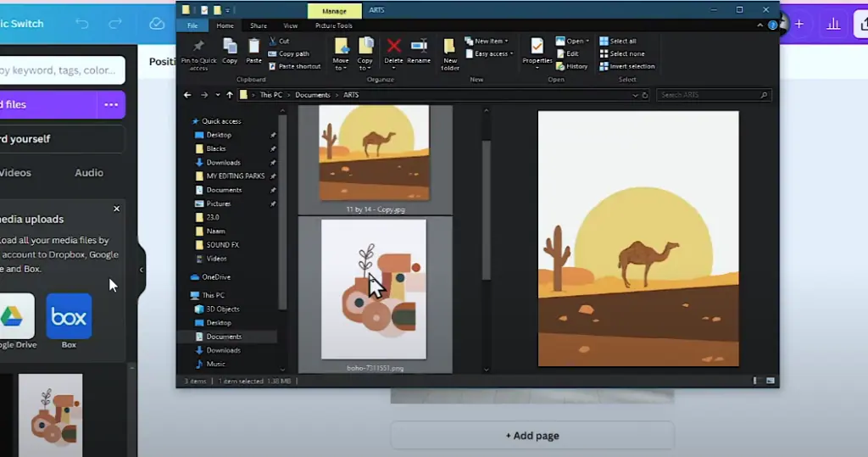The image size is (868, 457).
Task: Click Invert selection in the ribbon
Action: [x=631, y=66]
